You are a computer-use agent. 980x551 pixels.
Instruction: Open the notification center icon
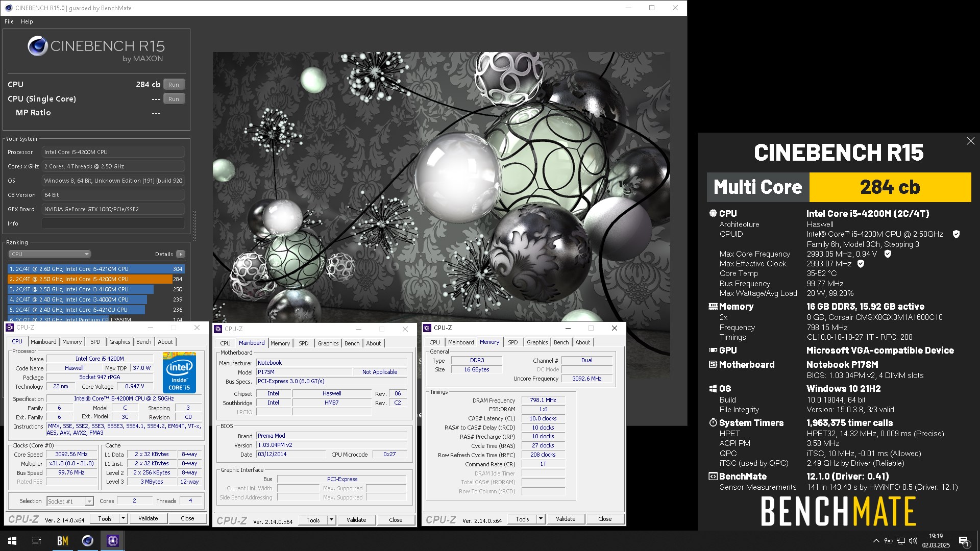click(x=964, y=541)
